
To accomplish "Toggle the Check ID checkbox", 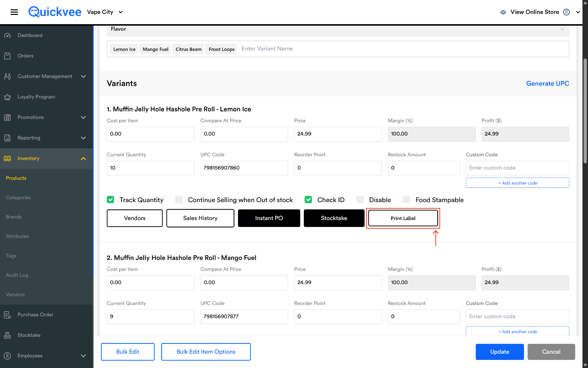I will tap(308, 200).
